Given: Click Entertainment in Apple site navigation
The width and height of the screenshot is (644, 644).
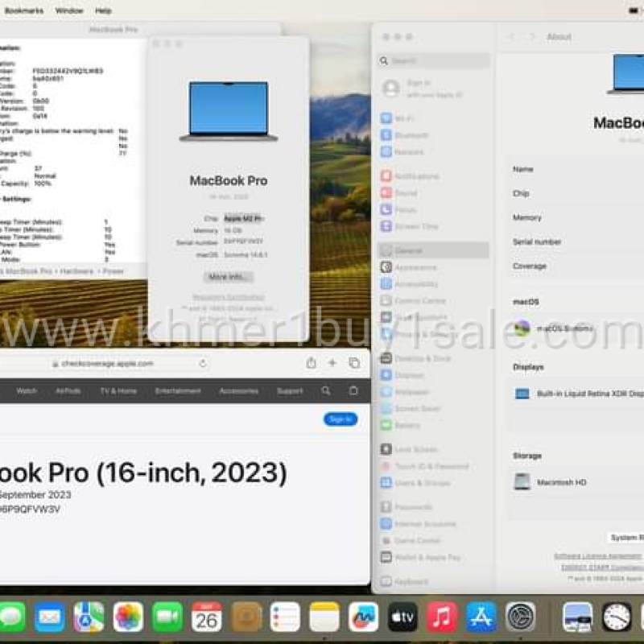Looking at the screenshot, I should coord(178,390).
